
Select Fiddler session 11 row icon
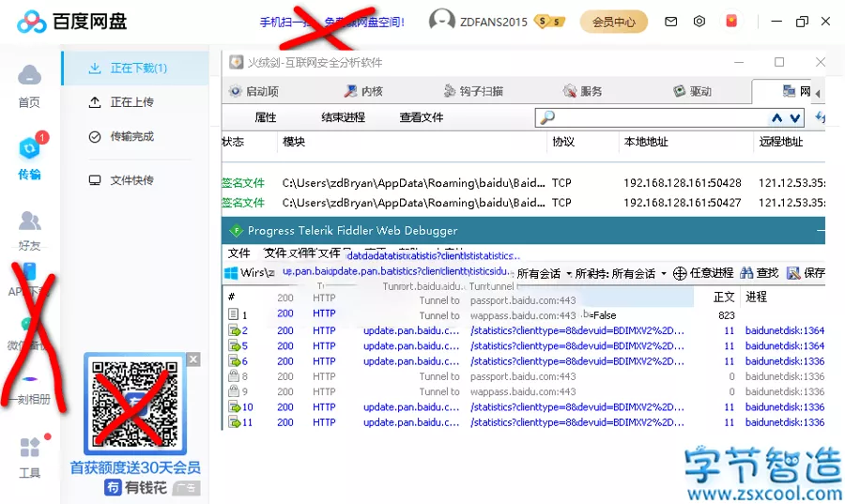click(235, 422)
